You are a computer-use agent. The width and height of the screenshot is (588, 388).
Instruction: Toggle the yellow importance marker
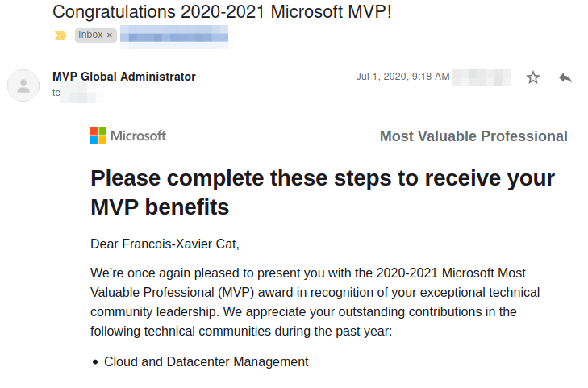click(x=60, y=35)
